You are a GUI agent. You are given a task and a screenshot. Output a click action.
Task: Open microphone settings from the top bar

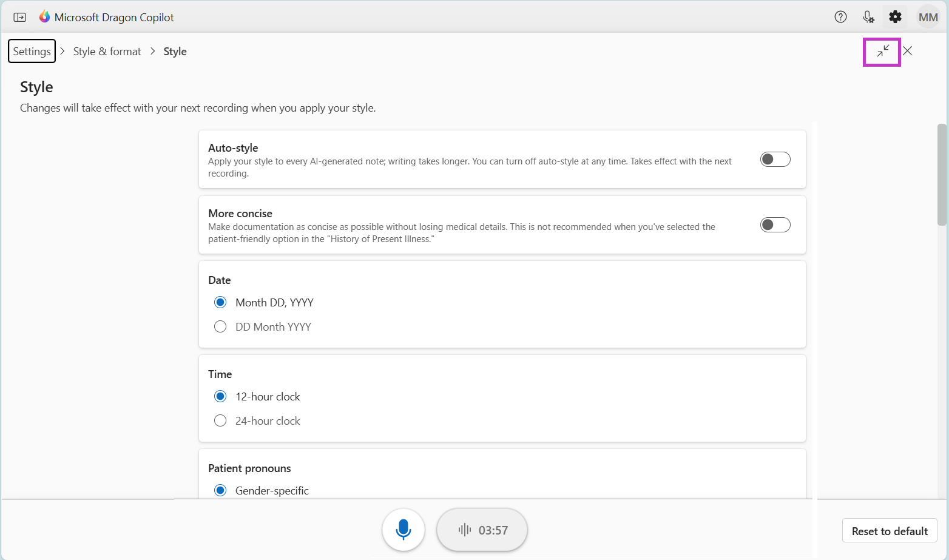pyautogui.click(x=868, y=16)
